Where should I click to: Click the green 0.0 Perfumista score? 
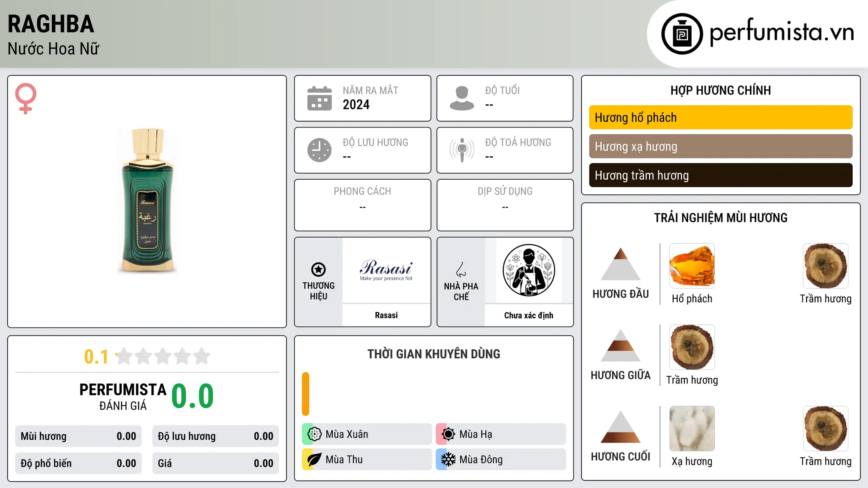coord(192,396)
